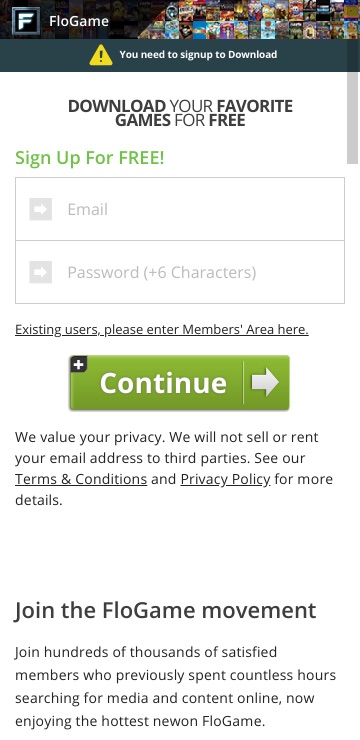Image resolution: width=360 pixels, height=740 pixels.
Task: Click the privacy statement paragraph
Action: pyautogui.click(x=174, y=468)
